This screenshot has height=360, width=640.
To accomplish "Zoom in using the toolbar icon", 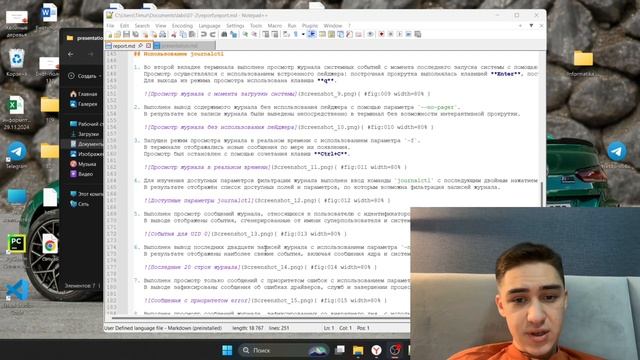I will 245,34.
